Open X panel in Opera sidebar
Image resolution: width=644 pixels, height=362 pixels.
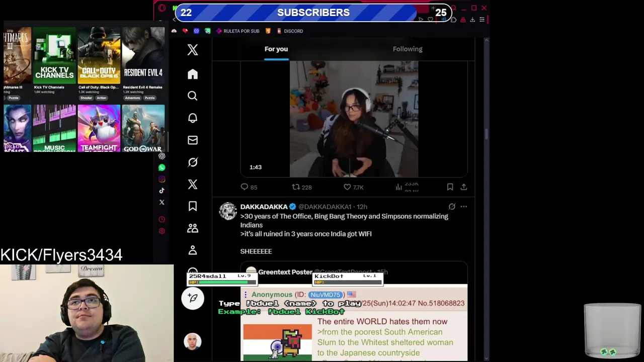click(x=162, y=202)
